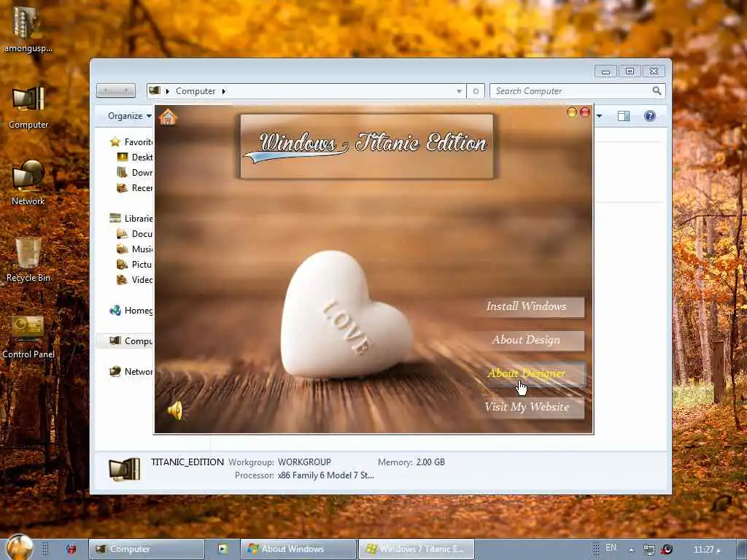
Task: Click the Search Computer field
Action: (x=572, y=91)
